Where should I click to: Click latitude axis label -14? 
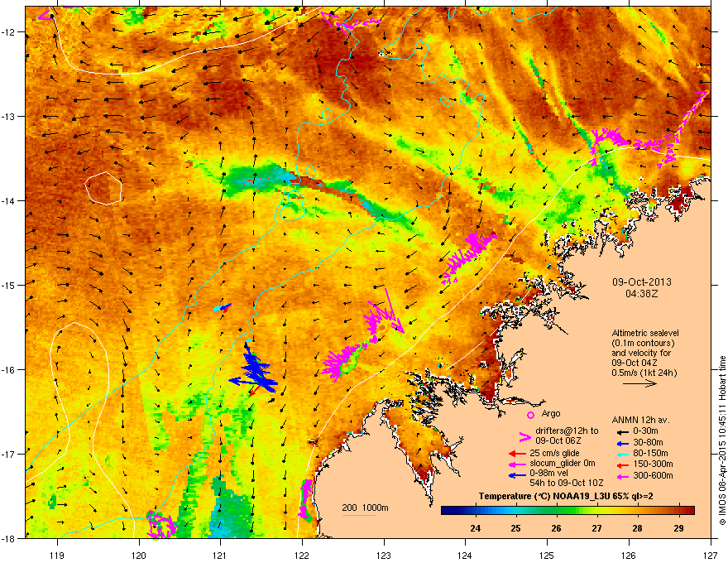pos(8,200)
